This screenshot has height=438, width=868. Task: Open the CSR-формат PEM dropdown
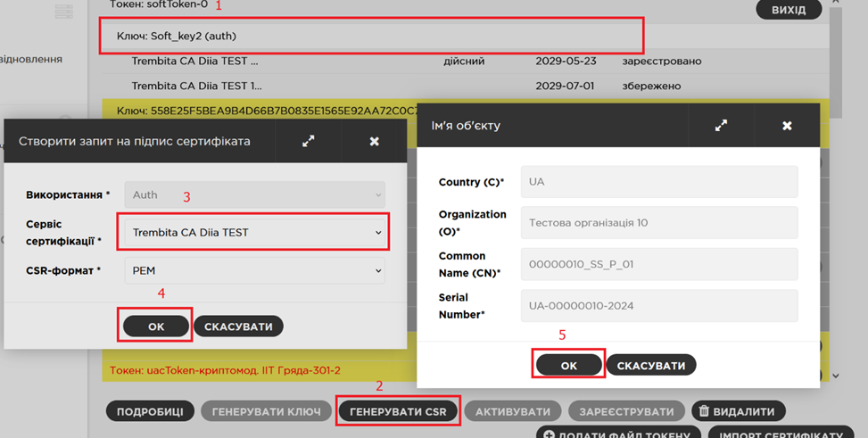click(254, 270)
